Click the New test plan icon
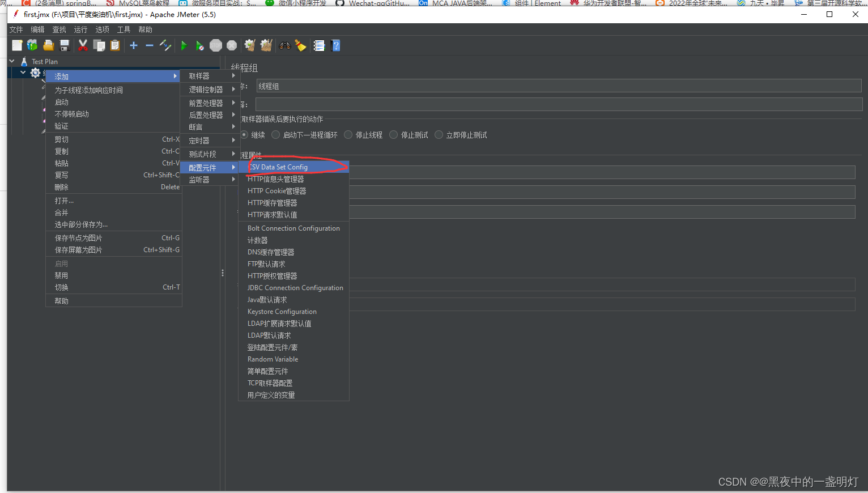Screen dimensions: 868x493 [17, 45]
